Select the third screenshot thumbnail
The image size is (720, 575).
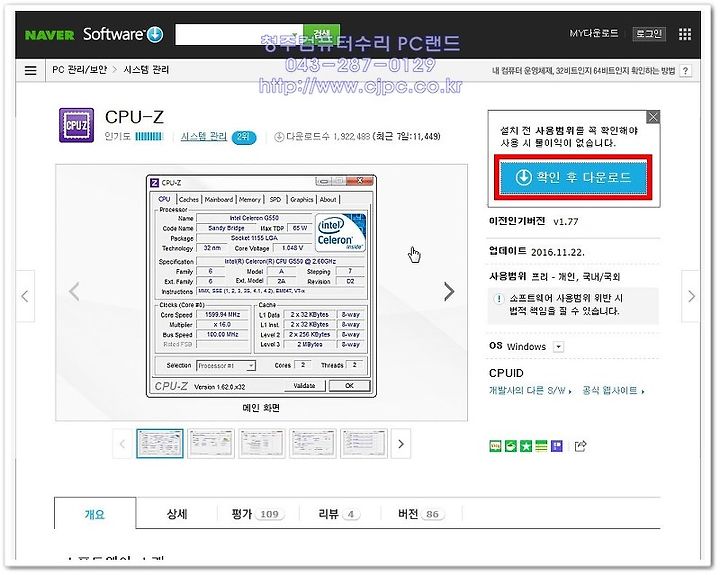click(262, 444)
